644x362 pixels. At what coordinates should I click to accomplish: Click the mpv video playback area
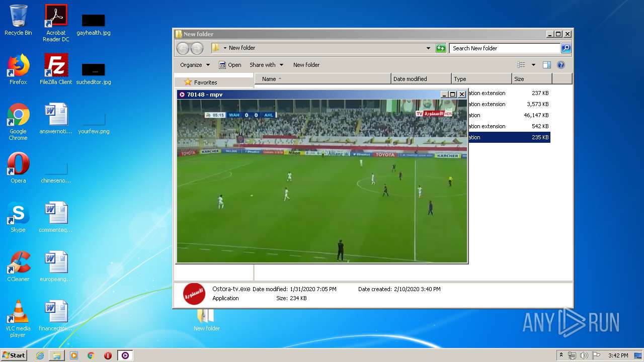pyautogui.click(x=322, y=180)
